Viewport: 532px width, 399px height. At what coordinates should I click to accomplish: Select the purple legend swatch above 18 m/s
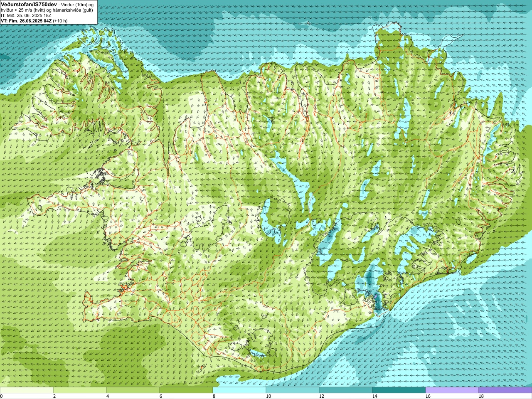coord(505,390)
